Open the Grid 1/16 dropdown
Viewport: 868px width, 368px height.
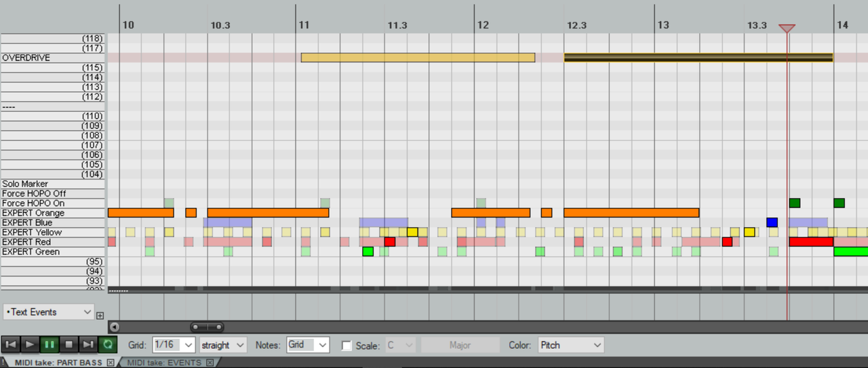tap(174, 345)
